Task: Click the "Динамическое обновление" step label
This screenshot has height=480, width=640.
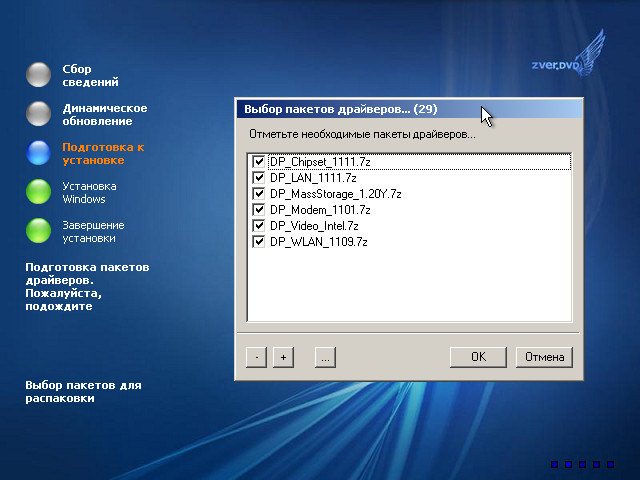Action: click(x=104, y=115)
